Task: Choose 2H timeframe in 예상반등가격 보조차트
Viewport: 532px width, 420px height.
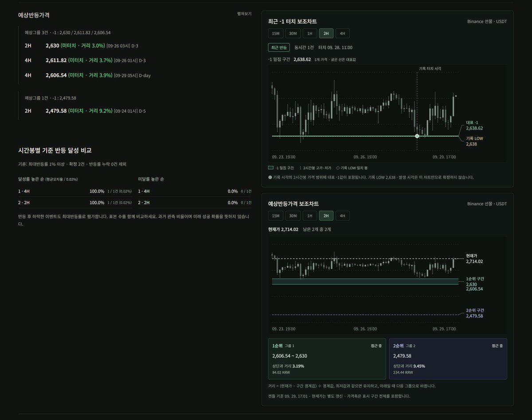Action: point(326,216)
